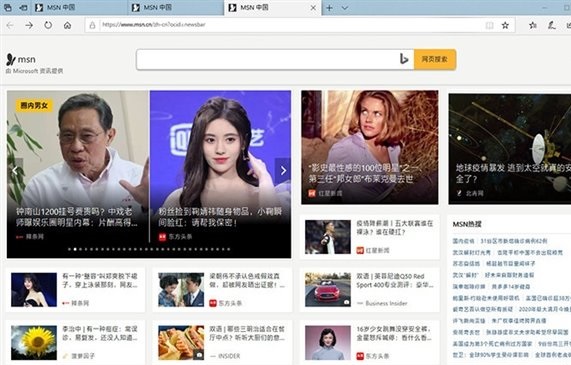
Task: Open the 武汉解封灯光秀 hot search link
Action: tap(472, 252)
